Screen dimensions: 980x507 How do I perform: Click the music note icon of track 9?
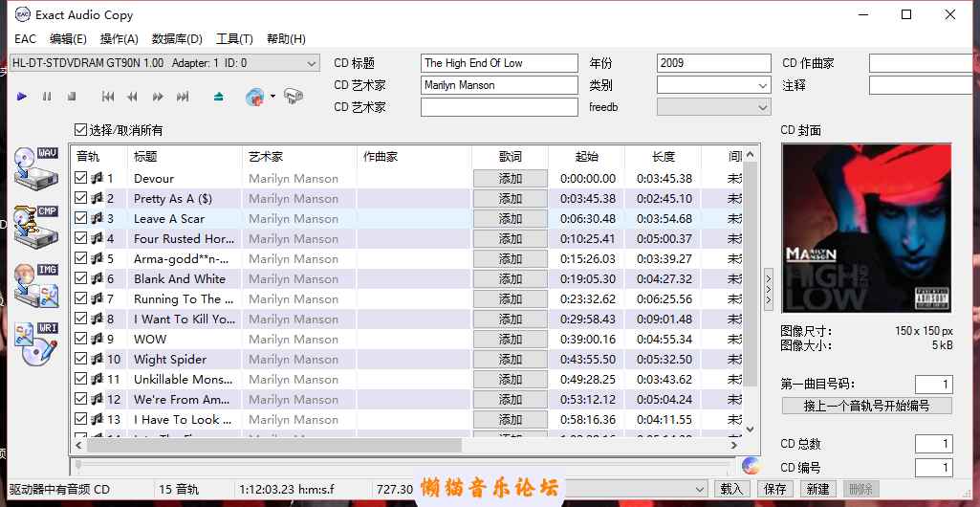click(x=97, y=339)
